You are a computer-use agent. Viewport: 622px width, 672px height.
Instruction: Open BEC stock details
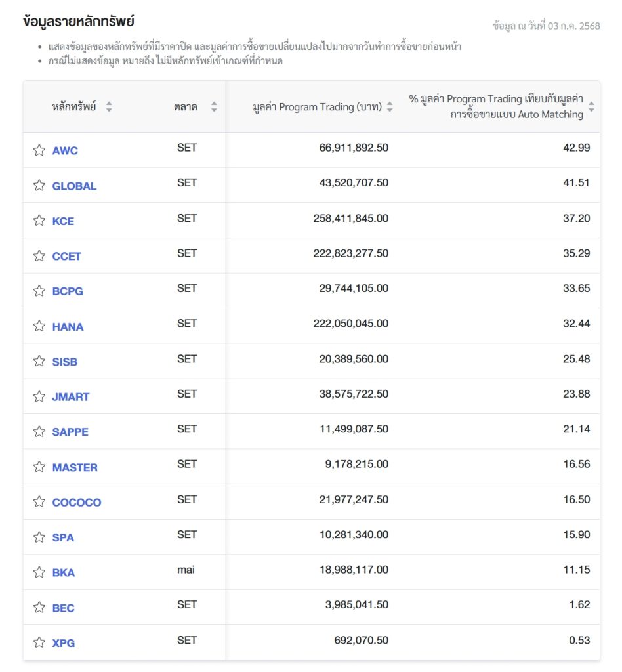coord(64,608)
